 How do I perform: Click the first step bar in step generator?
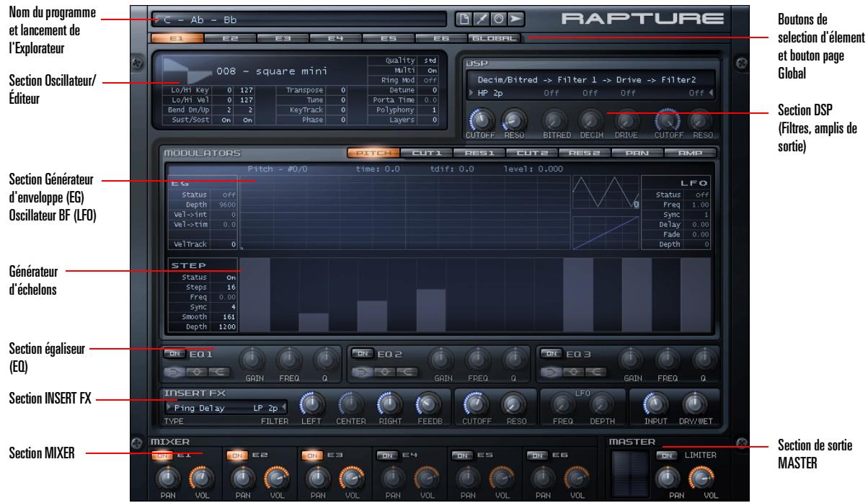click(x=254, y=295)
